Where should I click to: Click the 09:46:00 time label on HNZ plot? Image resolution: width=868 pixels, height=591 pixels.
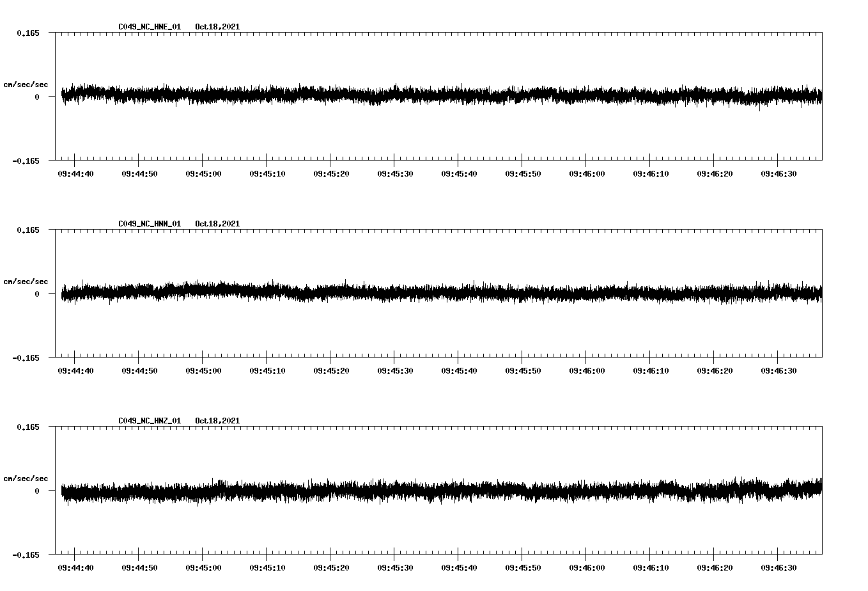[587, 567]
